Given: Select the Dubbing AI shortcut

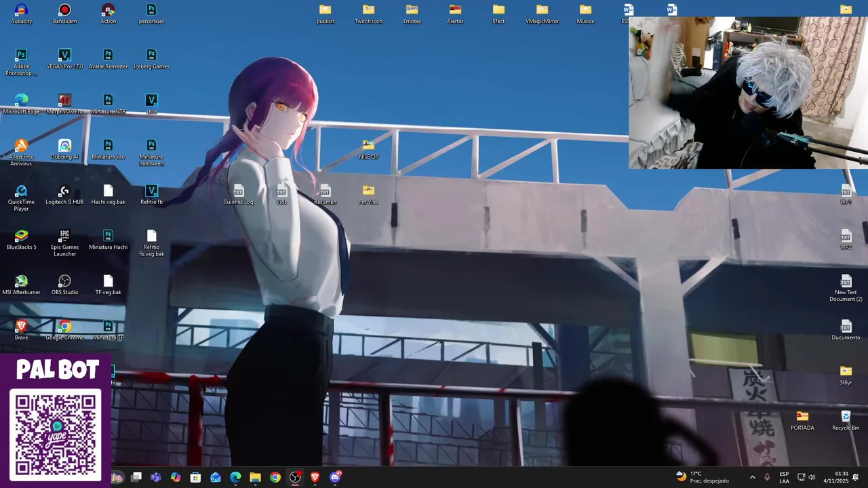Looking at the screenshot, I should click(x=64, y=150).
